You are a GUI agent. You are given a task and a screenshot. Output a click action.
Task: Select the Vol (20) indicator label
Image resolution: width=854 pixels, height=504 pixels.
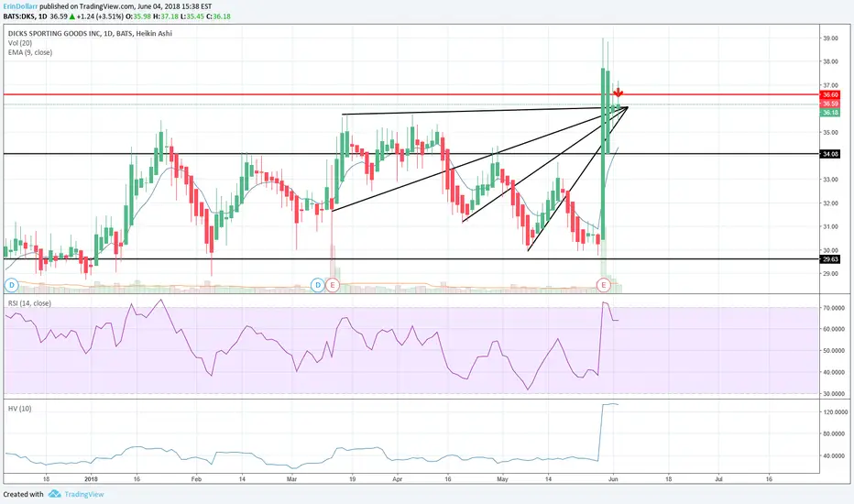coord(20,42)
